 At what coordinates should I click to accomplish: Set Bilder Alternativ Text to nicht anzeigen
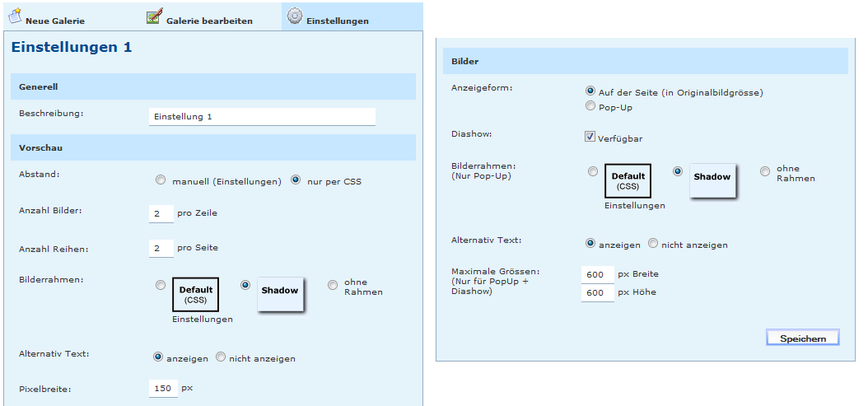pos(652,244)
